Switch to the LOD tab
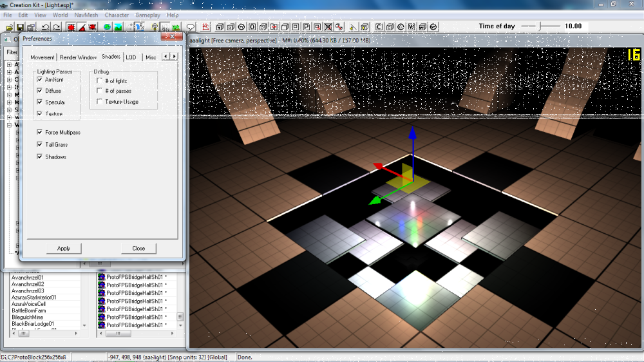644x362 pixels. click(x=131, y=57)
